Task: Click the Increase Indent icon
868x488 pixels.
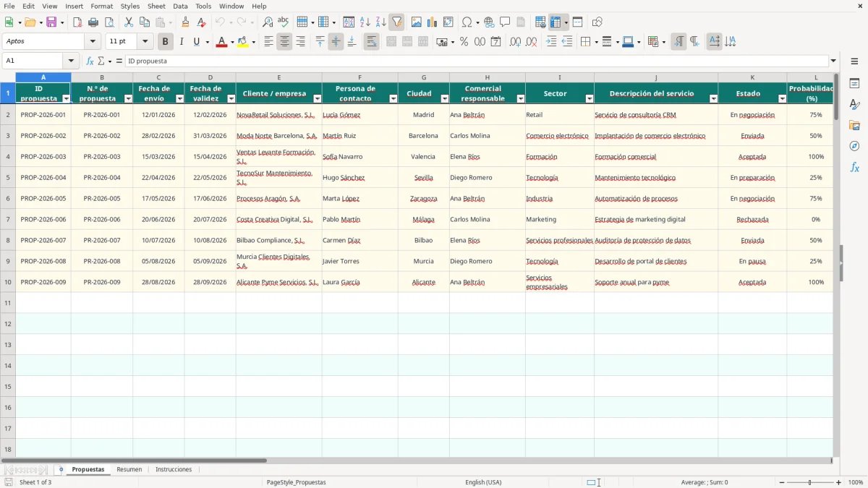Action: coord(551,42)
